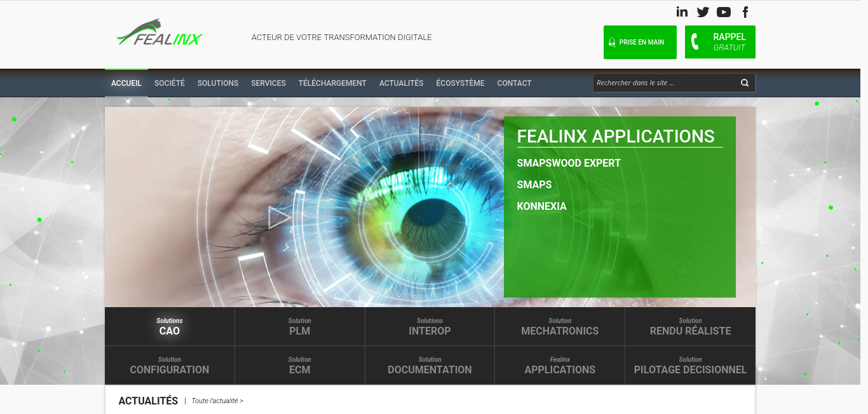Select the Solution Configuration tile
The height and width of the screenshot is (414, 868).
[170, 365]
